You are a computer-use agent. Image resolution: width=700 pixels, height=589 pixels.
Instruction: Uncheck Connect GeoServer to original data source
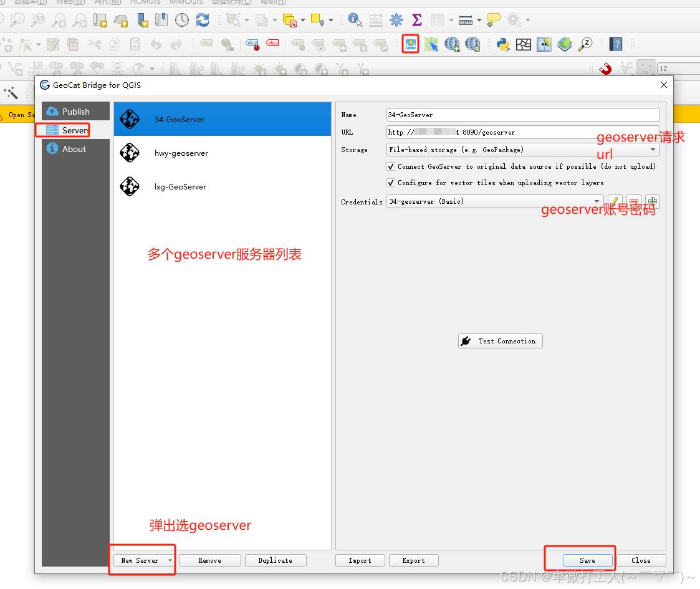click(391, 166)
